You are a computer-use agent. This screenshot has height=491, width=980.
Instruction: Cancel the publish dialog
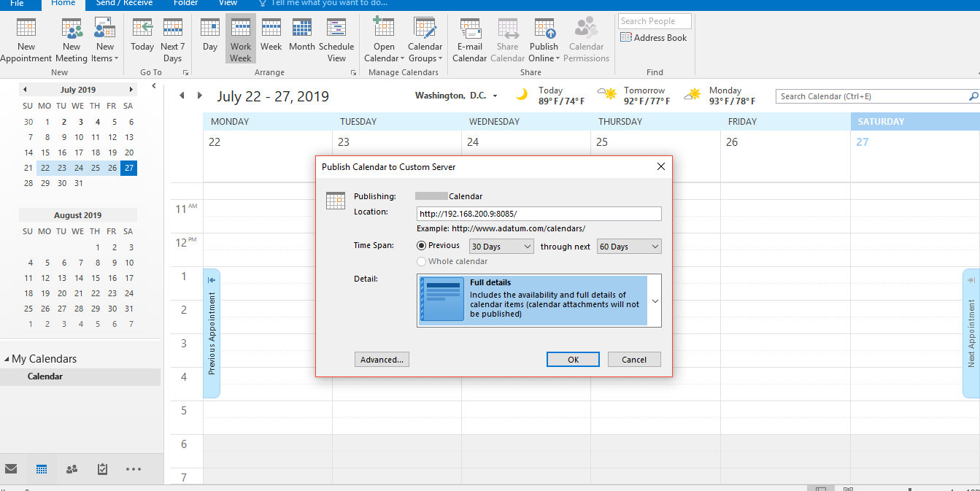point(634,360)
